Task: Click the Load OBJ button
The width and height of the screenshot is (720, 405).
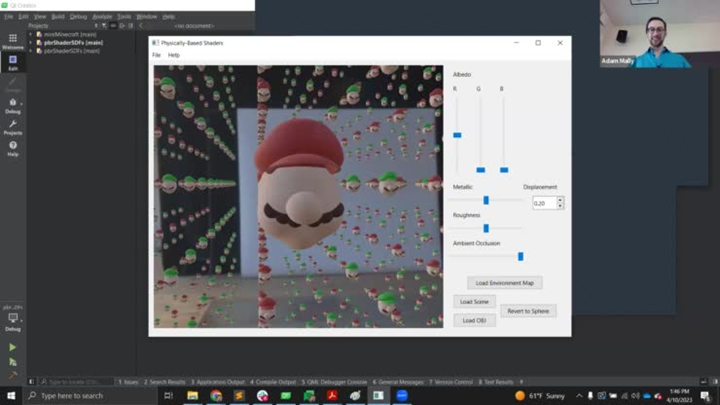Action: (x=474, y=320)
